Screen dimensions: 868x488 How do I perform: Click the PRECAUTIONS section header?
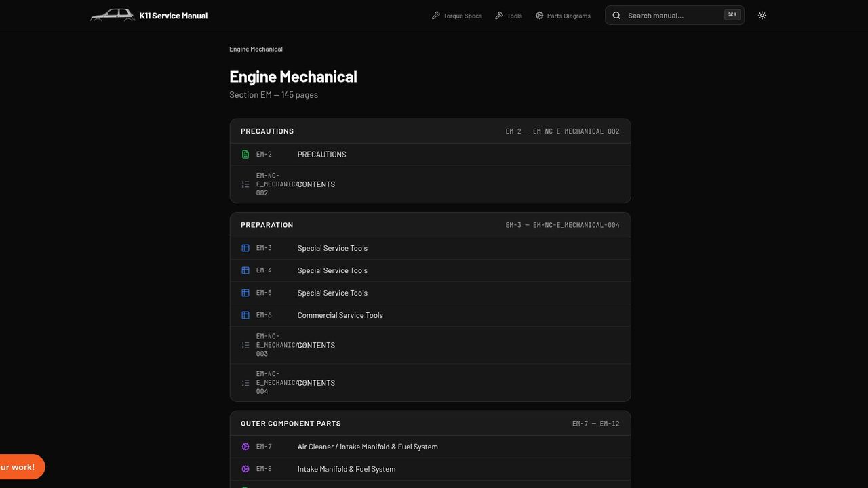[430, 131]
